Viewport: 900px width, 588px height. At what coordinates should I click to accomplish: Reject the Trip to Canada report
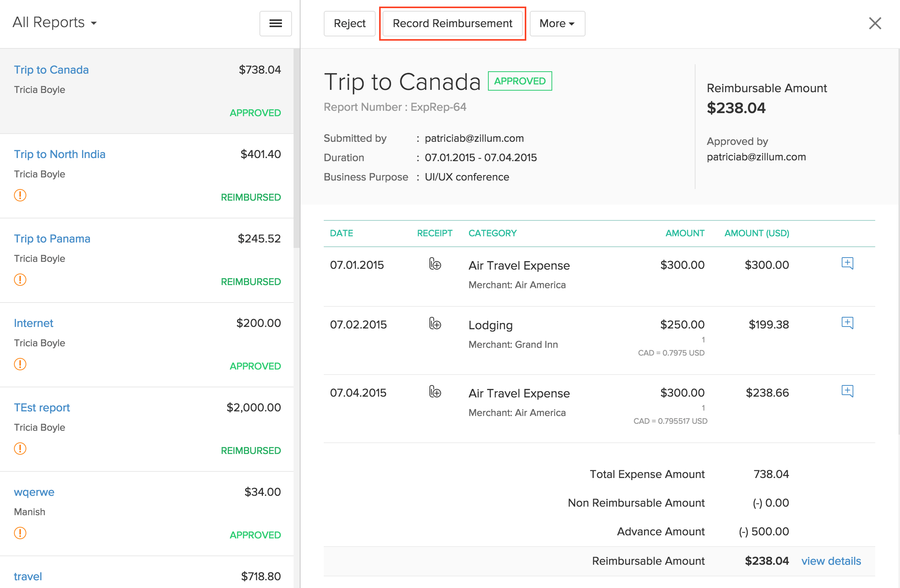(349, 23)
